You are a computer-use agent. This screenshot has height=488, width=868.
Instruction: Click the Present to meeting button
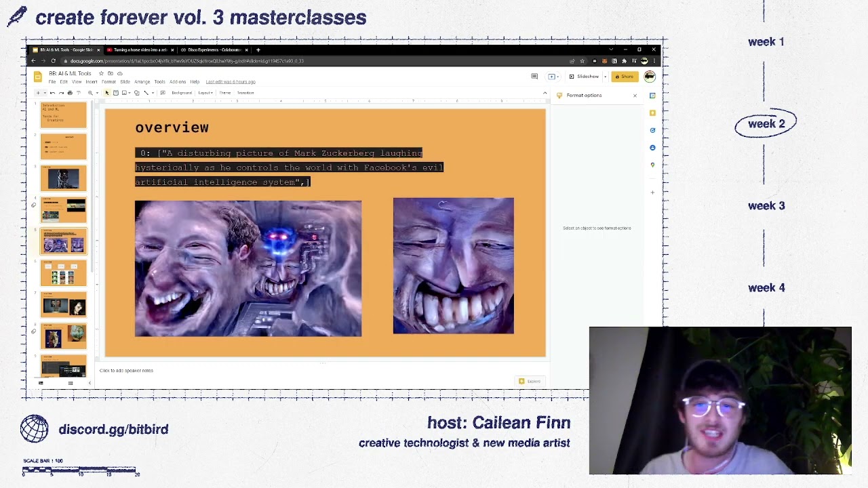click(553, 77)
